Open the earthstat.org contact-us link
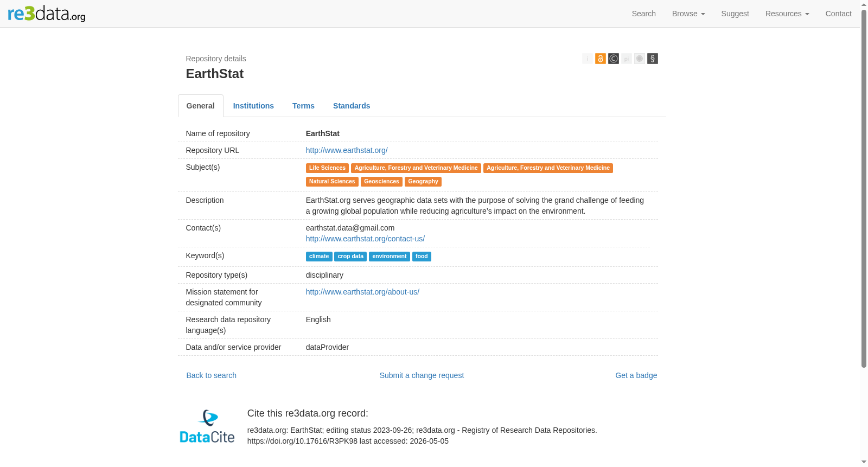This screenshot has height=467, width=868. click(x=365, y=239)
